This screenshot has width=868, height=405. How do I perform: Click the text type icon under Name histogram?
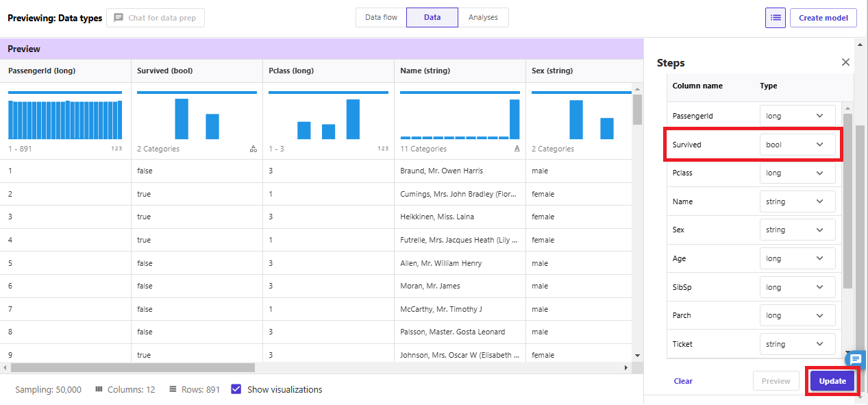tap(517, 149)
